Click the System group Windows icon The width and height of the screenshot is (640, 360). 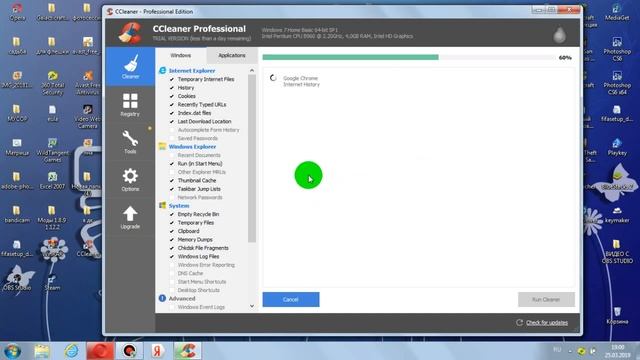coord(162,205)
